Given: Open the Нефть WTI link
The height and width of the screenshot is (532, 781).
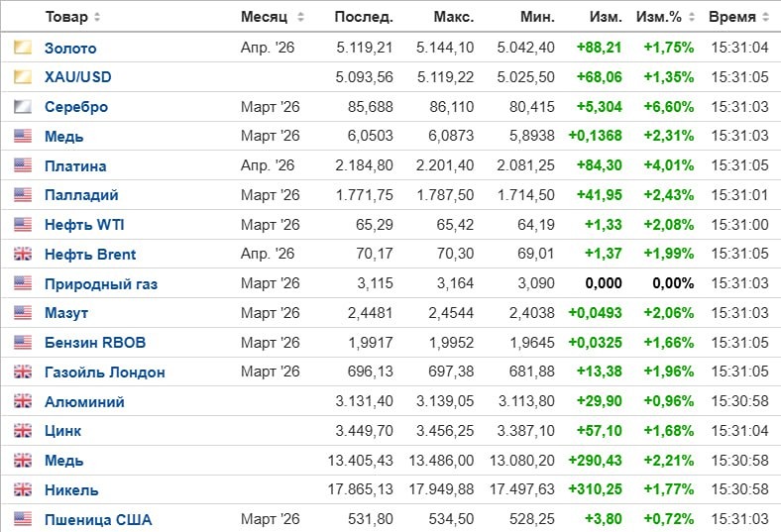Looking at the screenshot, I should 84,225.
